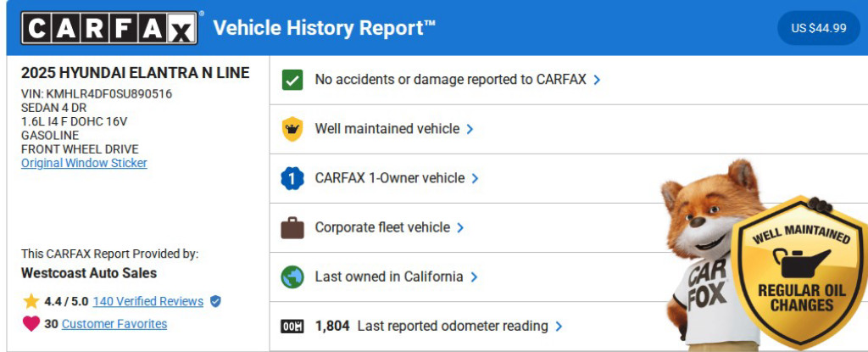
Task: Expand the Well maintained vehicle chevron
Action: 470,129
